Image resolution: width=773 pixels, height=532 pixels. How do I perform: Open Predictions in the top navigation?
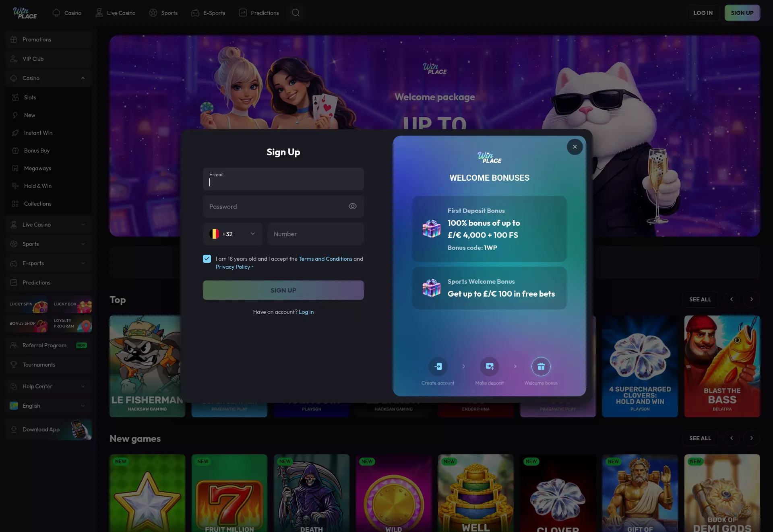pos(259,13)
